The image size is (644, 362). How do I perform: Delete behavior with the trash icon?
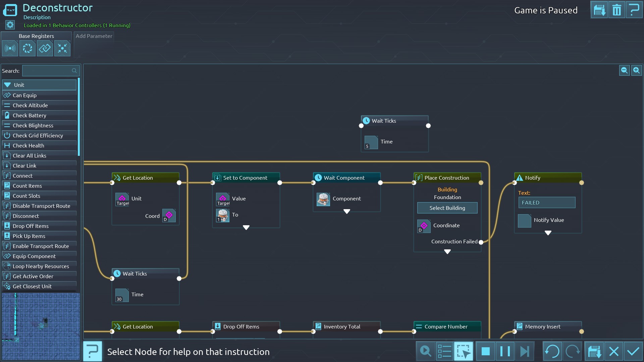pos(616,10)
